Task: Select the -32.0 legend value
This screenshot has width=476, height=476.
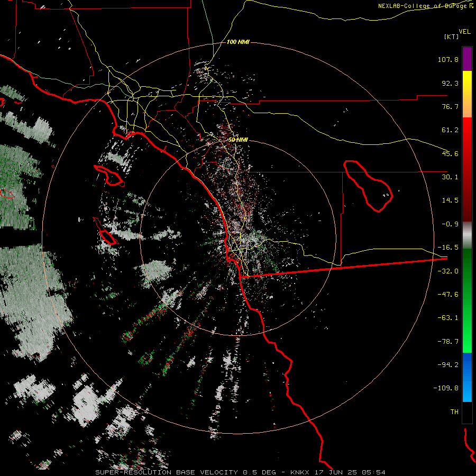Action: (x=448, y=271)
